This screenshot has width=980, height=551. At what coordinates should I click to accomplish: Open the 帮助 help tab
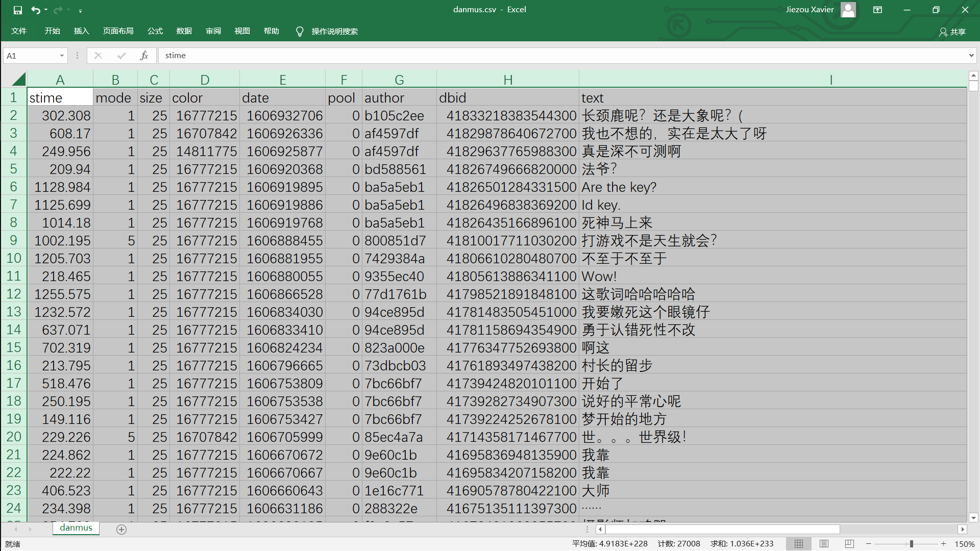(x=272, y=31)
